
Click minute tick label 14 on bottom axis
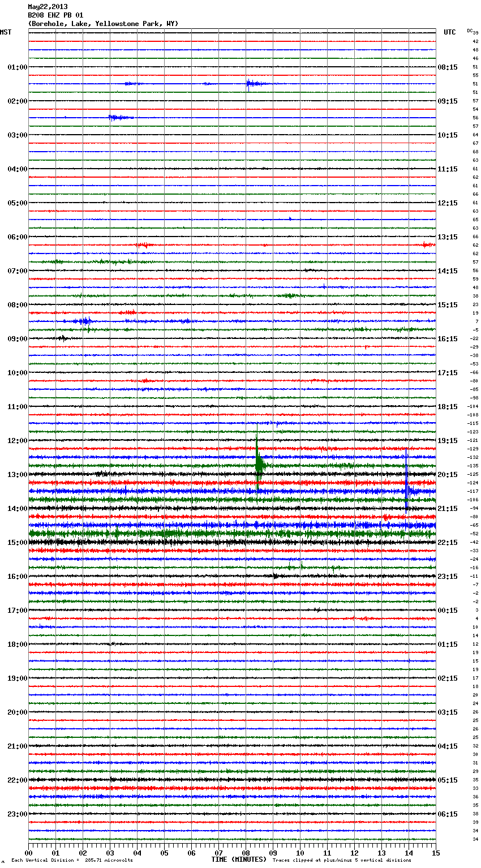pyautogui.click(x=409, y=853)
